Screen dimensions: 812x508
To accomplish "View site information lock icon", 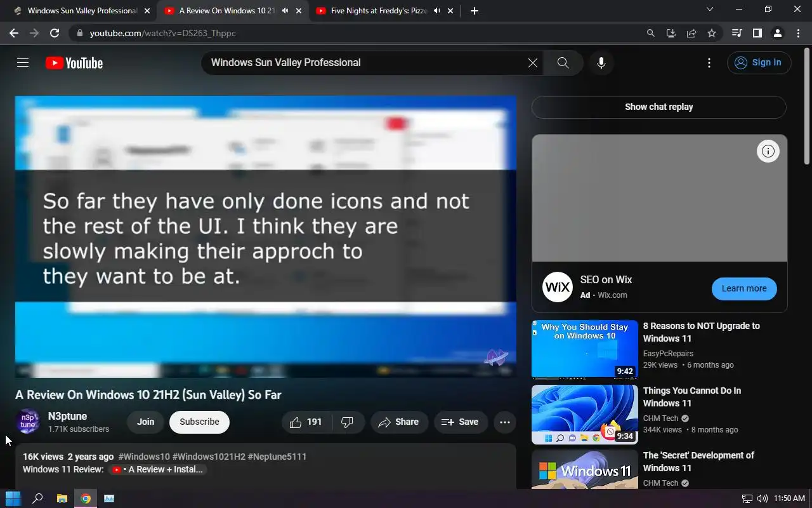I will point(79,33).
